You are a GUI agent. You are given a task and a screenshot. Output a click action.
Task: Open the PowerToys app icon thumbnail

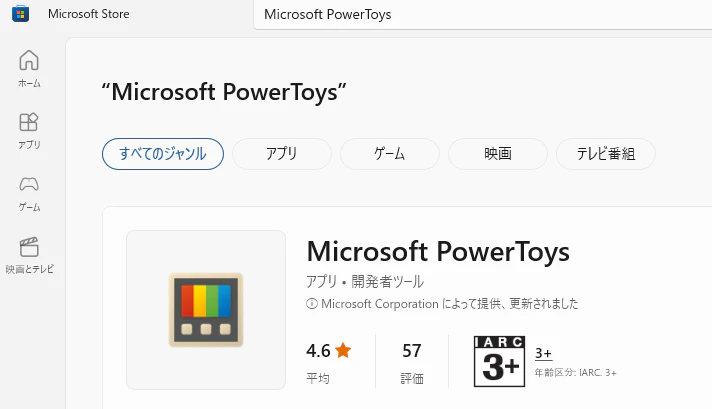click(206, 309)
